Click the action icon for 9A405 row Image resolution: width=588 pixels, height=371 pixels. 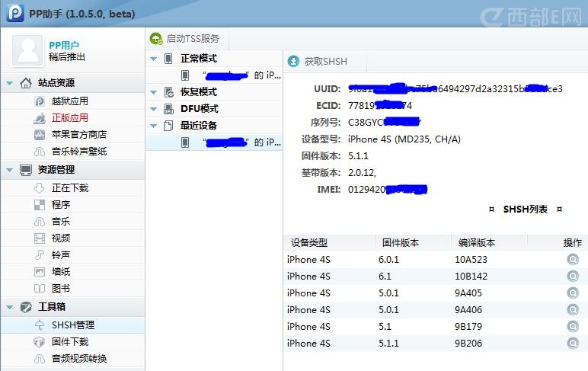point(573,293)
